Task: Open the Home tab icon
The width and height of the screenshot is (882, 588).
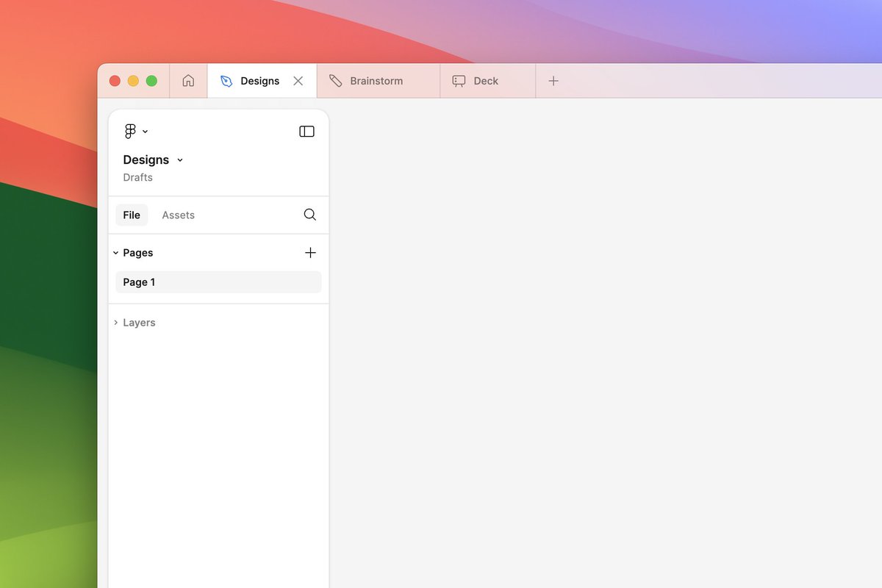Action: 188,81
